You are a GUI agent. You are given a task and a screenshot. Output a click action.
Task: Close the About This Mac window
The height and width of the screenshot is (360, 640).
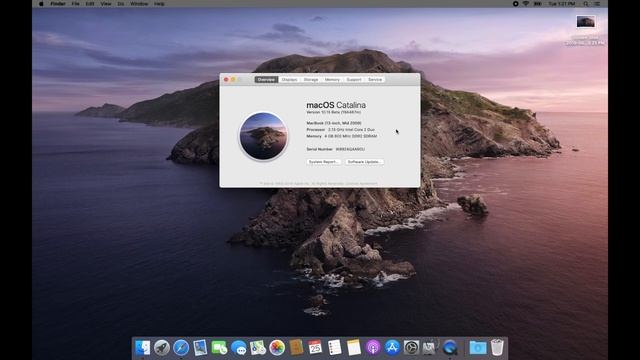point(226,80)
